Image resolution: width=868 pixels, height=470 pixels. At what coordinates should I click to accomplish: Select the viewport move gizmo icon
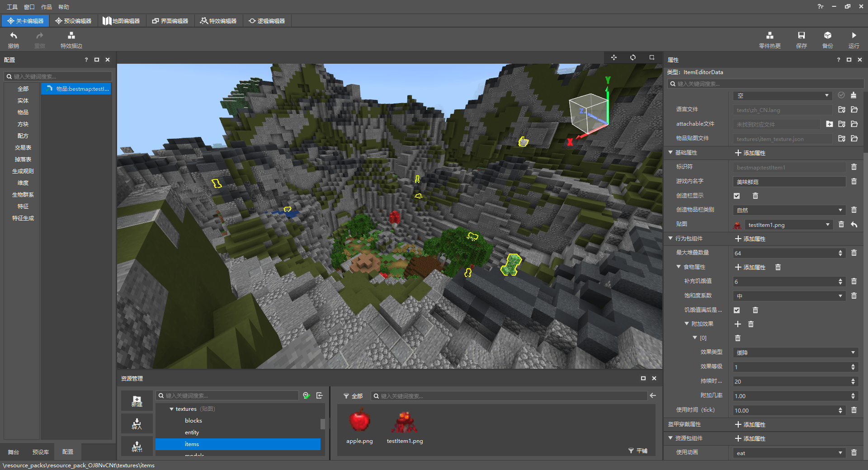614,57
